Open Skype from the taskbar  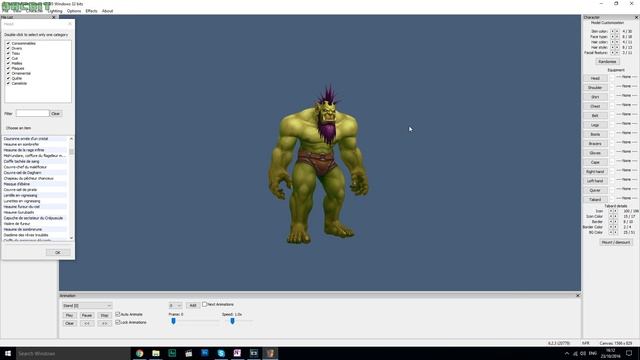coord(221,353)
